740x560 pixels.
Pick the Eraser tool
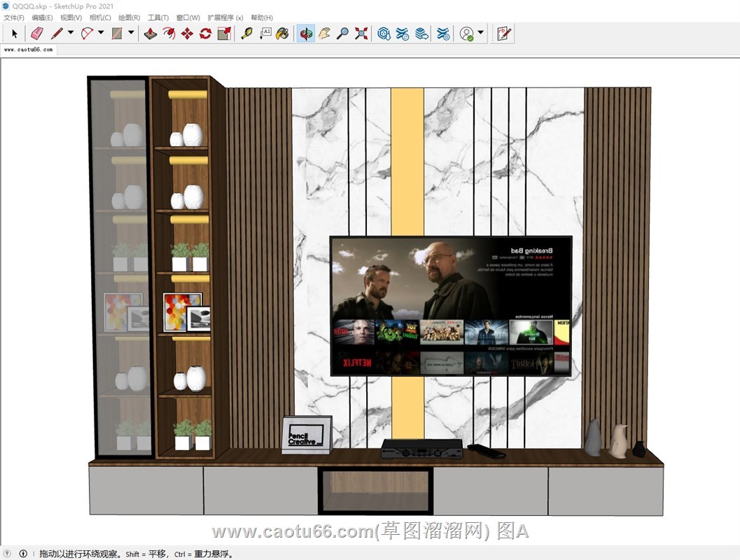pos(37,33)
